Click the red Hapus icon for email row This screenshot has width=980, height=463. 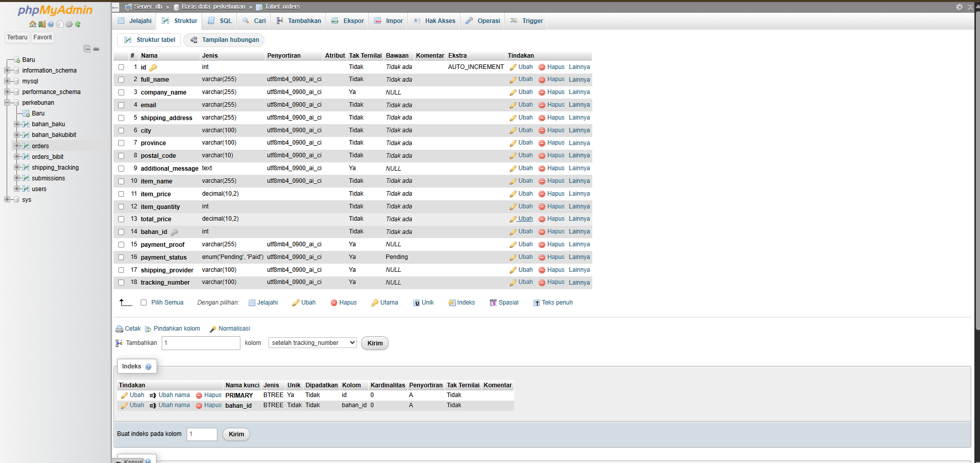pyautogui.click(x=542, y=105)
